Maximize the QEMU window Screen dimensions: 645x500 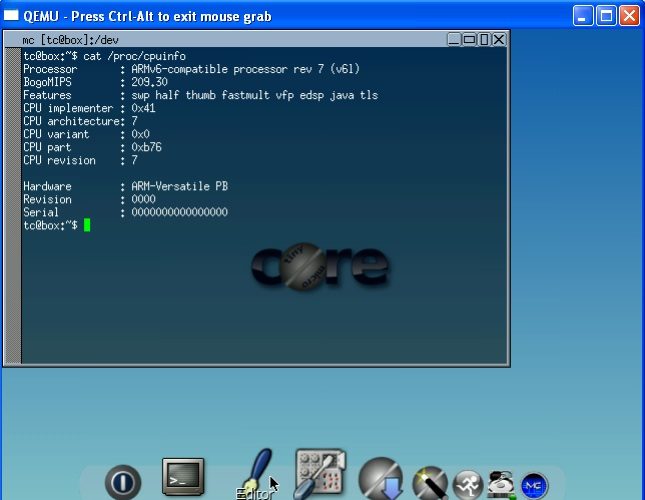pos(606,16)
